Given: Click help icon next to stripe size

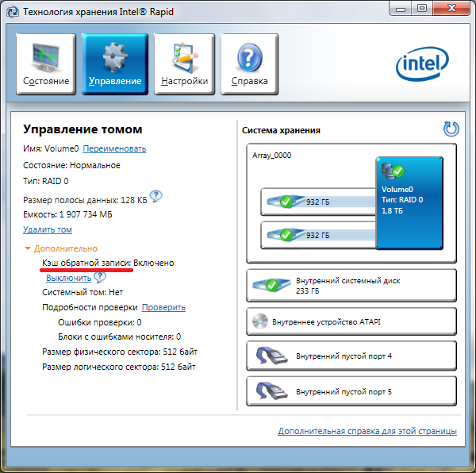Looking at the screenshot, I should (x=156, y=196).
